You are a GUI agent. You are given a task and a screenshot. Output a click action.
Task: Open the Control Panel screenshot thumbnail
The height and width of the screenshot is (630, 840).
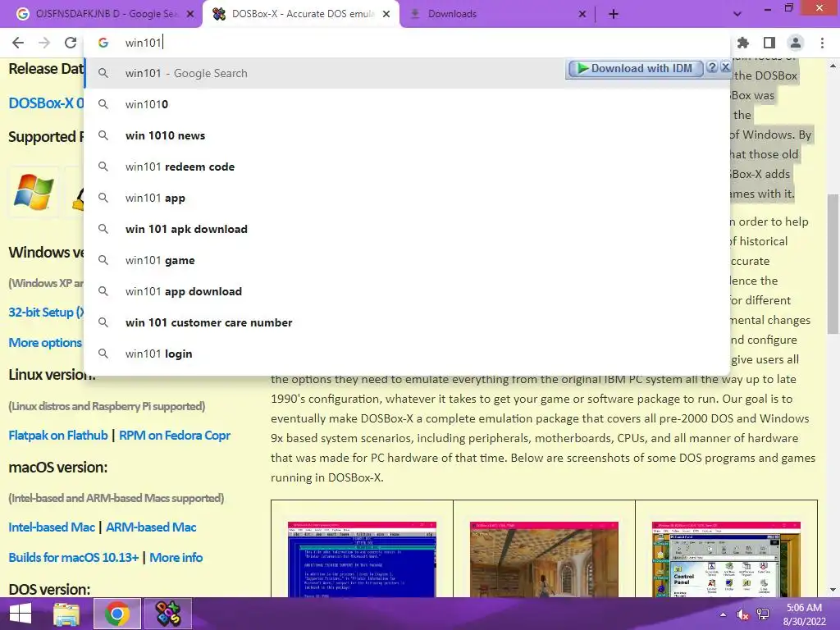click(x=726, y=559)
